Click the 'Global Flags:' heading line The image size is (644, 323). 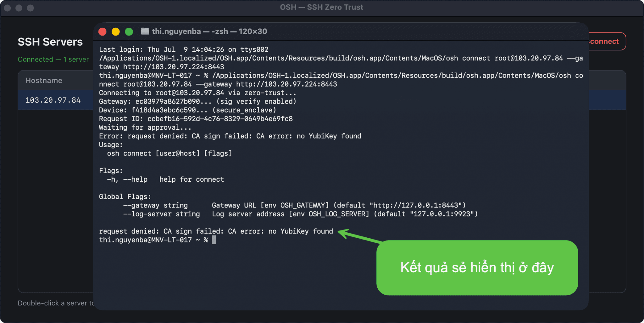tap(125, 196)
